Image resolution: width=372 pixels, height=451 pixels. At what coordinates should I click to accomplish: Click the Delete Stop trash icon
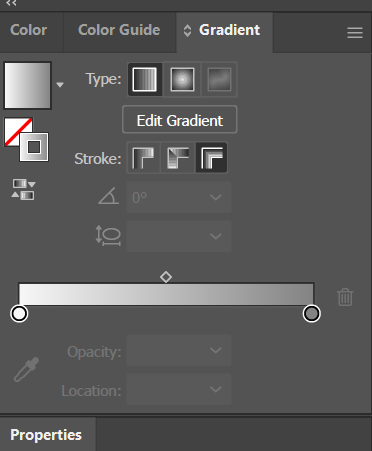coord(345,297)
